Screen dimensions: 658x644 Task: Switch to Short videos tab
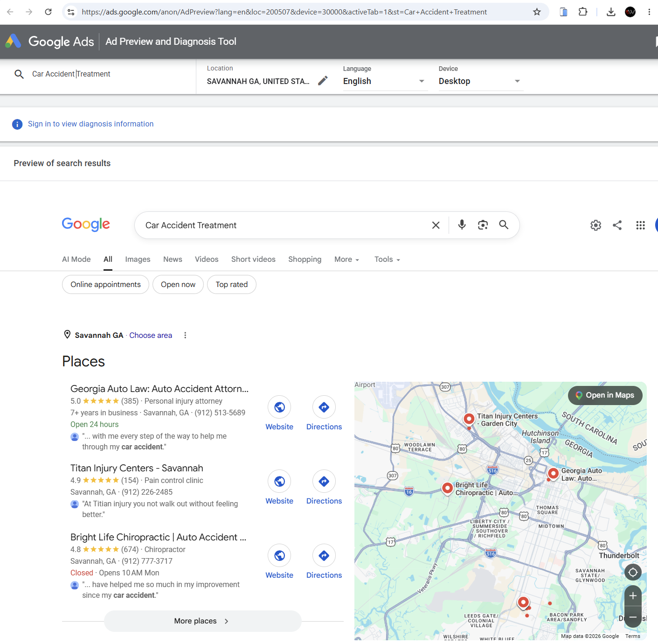(253, 259)
